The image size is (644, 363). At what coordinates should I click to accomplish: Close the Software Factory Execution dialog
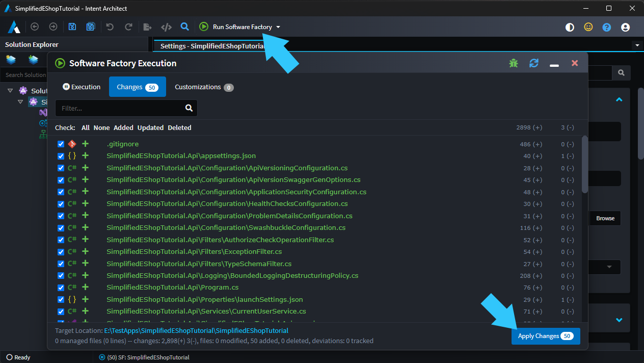[x=575, y=63]
